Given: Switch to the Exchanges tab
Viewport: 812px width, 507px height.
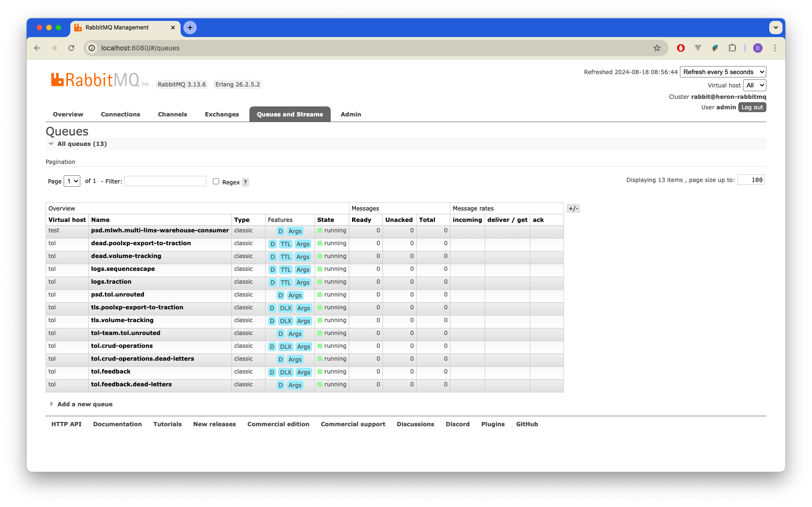Looking at the screenshot, I should coord(222,115).
